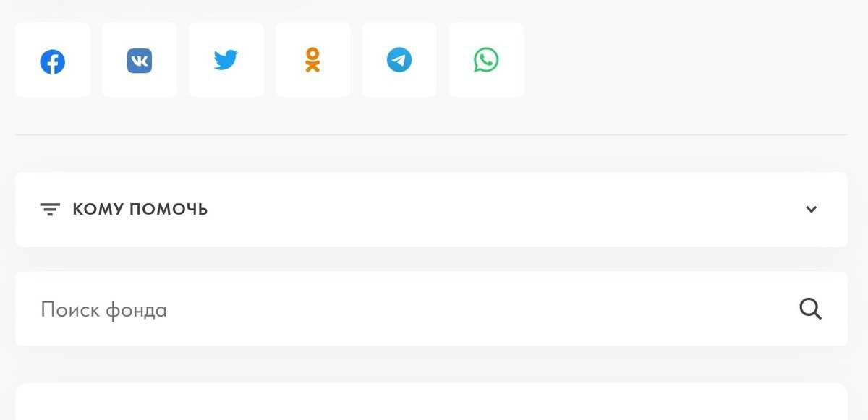The height and width of the screenshot is (420, 868).
Task: Click the Поиск фонда placeholder text
Action: (104, 310)
